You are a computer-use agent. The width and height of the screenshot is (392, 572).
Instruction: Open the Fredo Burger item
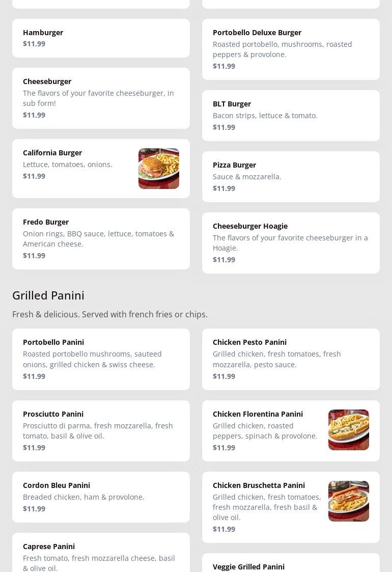point(101,239)
